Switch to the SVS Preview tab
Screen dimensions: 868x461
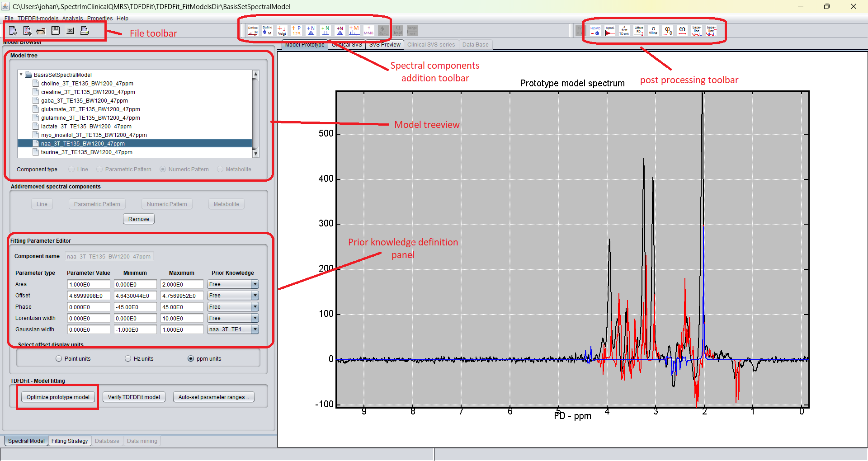[385, 45]
